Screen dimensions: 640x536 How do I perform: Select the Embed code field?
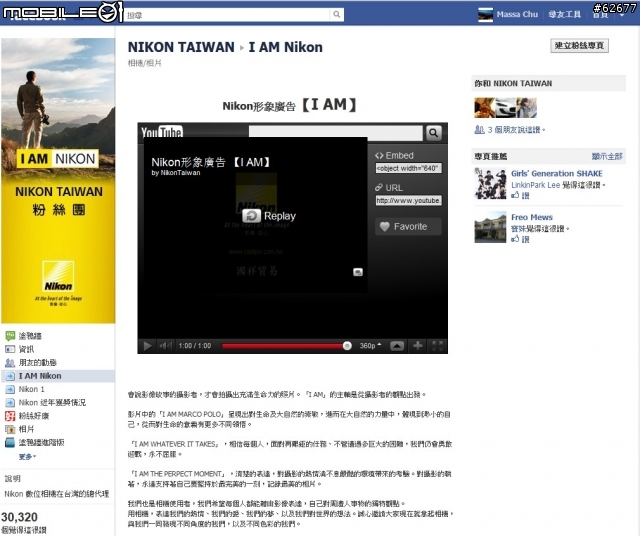point(408,168)
